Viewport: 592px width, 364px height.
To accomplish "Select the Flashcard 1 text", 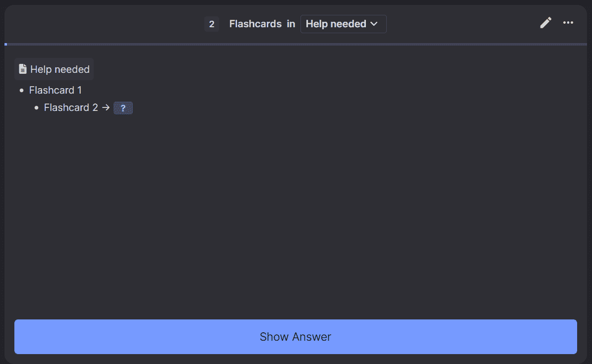I will pyautogui.click(x=56, y=90).
